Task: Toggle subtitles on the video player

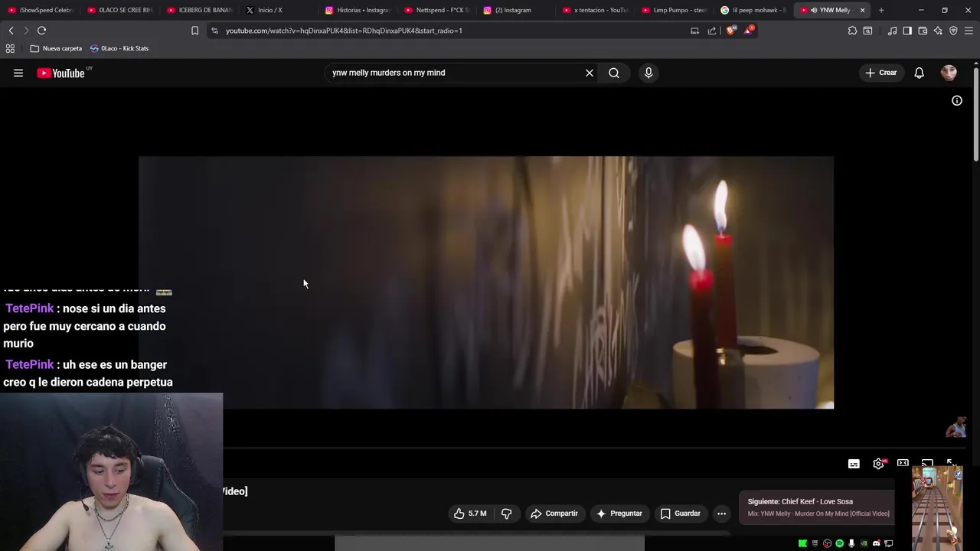Action: pyautogui.click(x=854, y=464)
